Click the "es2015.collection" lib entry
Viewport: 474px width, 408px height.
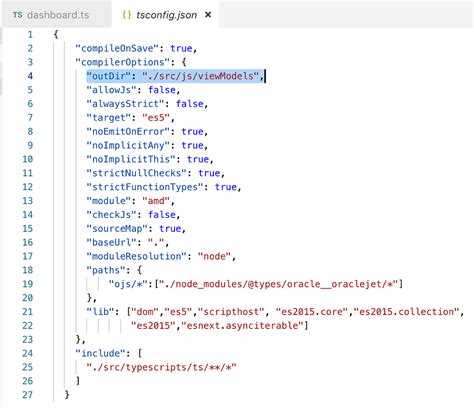point(406,312)
